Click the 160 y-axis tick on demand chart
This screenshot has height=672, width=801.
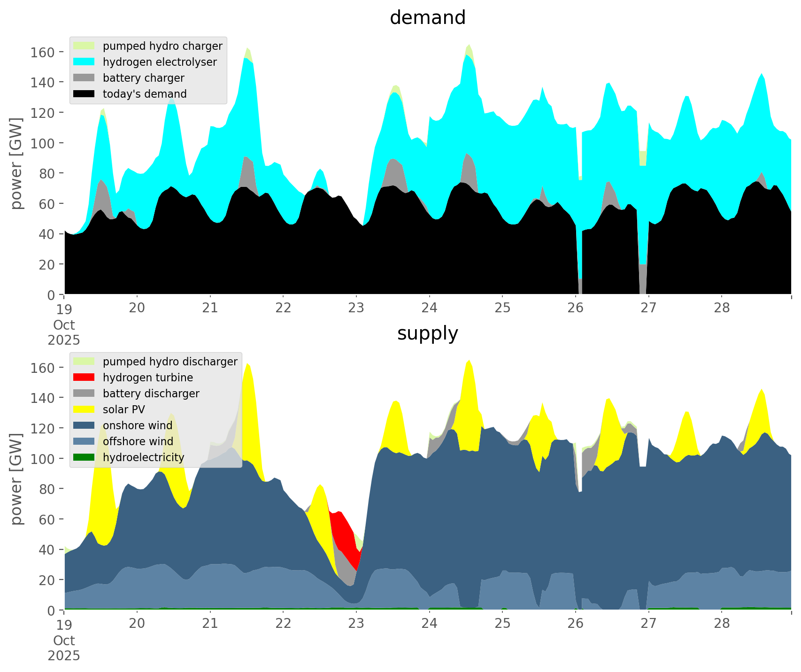(42, 52)
